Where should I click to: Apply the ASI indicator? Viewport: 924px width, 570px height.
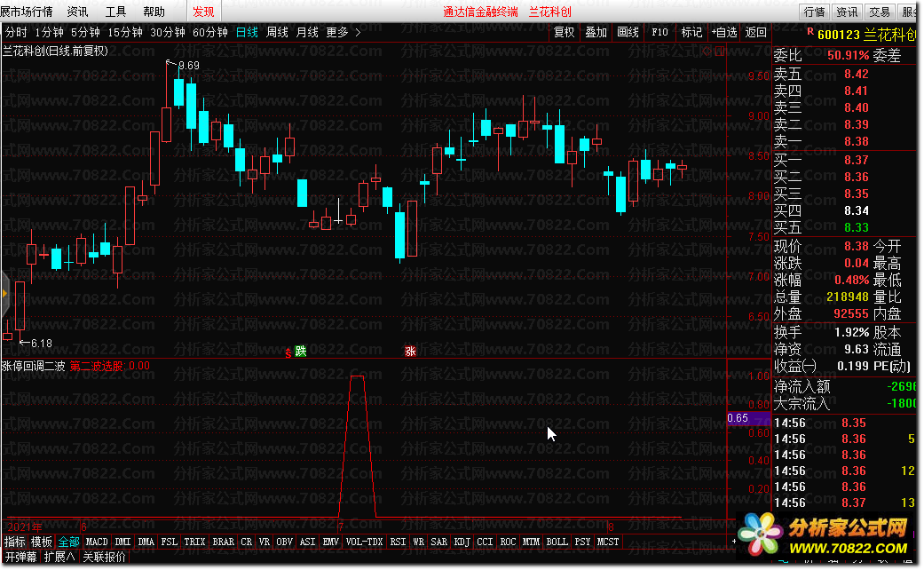(x=307, y=542)
